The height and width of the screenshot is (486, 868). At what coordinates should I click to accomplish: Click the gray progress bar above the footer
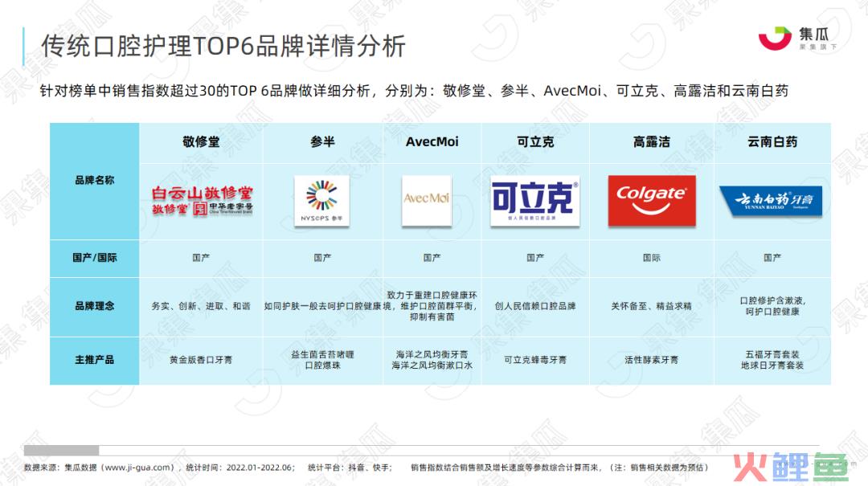(x=61, y=450)
